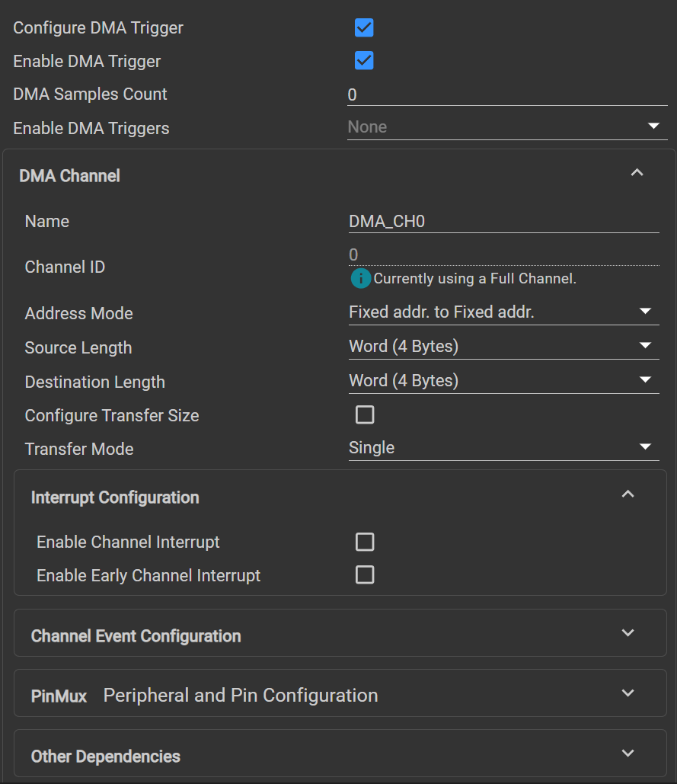Open the Address Mode dropdown
The image size is (677, 784).
point(503,312)
